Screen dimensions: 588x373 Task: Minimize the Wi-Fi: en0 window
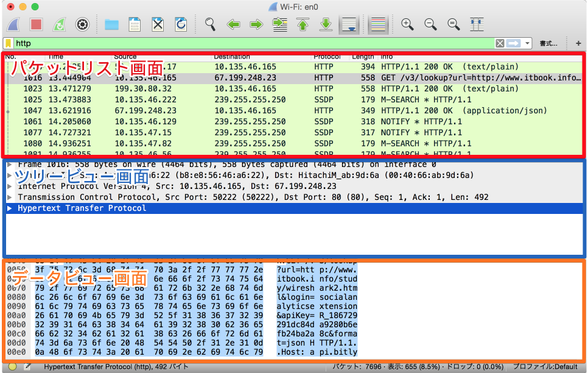[x=23, y=7]
